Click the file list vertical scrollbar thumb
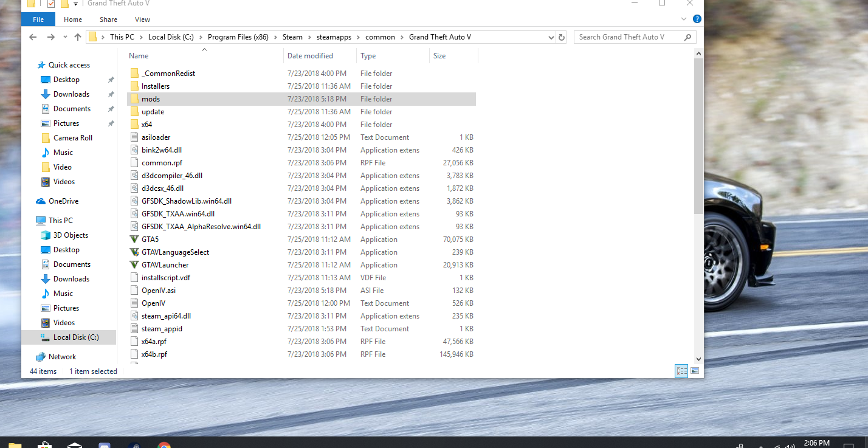 pyautogui.click(x=698, y=135)
